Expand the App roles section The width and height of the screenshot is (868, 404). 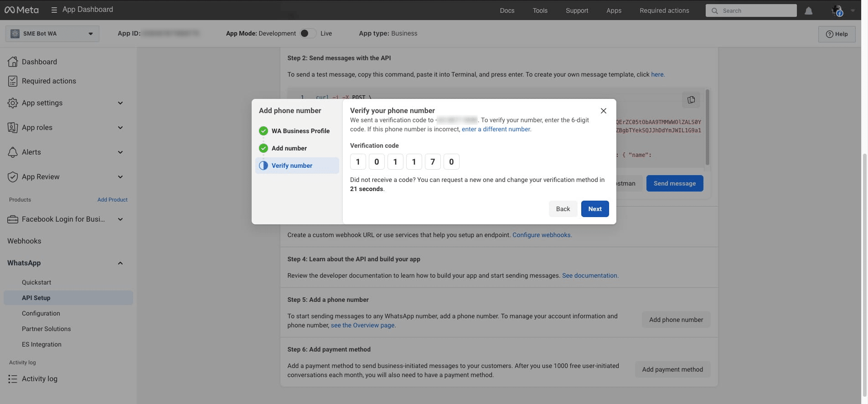coord(120,127)
